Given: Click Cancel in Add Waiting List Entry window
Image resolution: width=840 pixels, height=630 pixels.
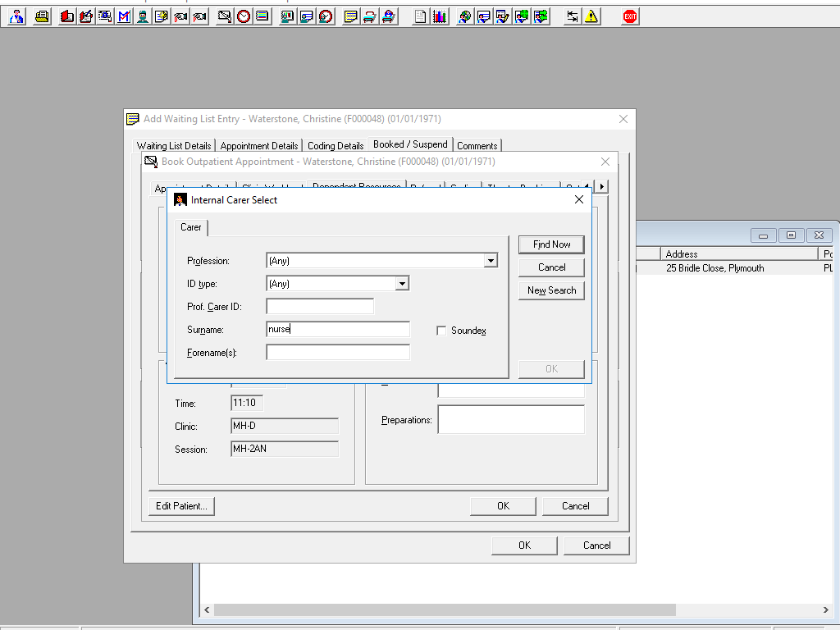Looking at the screenshot, I should click(x=597, y=546).
